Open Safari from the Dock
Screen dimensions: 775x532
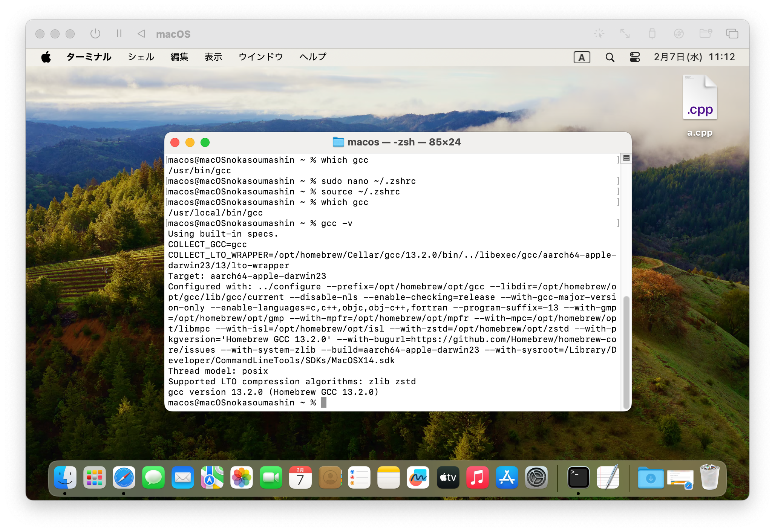coord(124,478)
